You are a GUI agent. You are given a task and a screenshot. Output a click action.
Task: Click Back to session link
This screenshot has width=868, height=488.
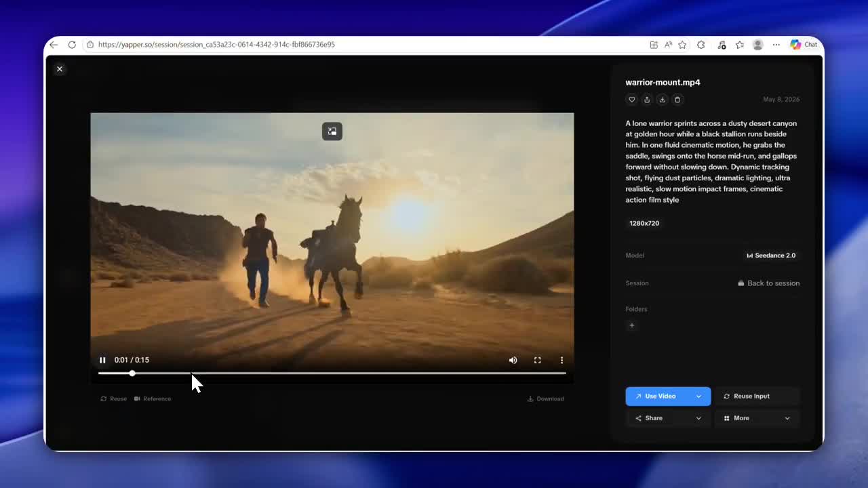click(769, 283)
